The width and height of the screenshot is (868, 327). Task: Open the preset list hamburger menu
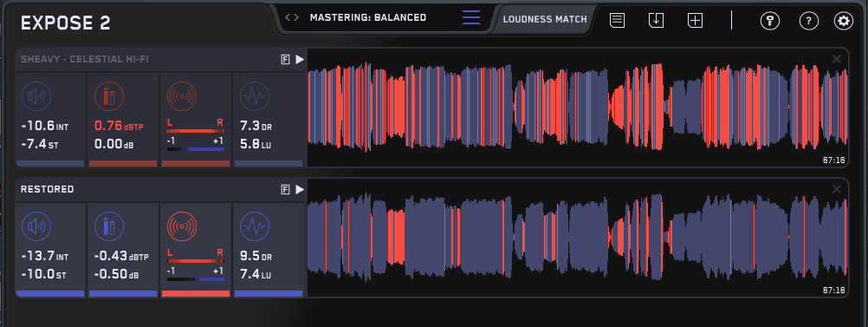(471, 17)
